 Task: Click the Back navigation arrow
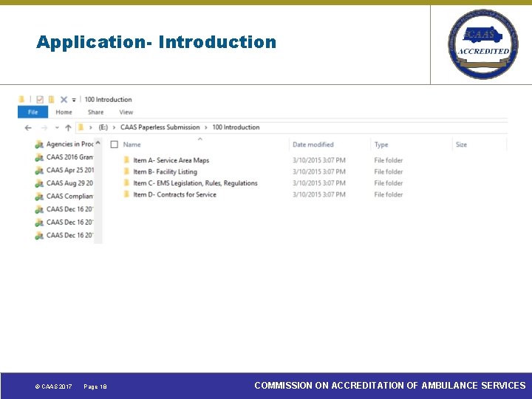pyautogui.click(x=28, y=128)
